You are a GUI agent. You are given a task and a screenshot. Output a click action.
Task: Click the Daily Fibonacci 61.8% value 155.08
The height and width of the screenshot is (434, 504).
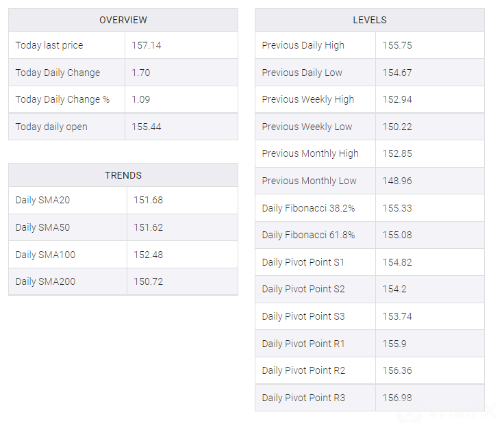click(x=397, y=235)
